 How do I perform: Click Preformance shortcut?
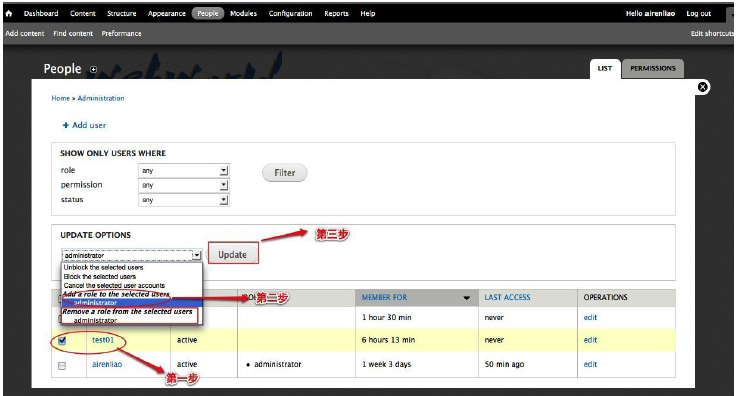121,33
